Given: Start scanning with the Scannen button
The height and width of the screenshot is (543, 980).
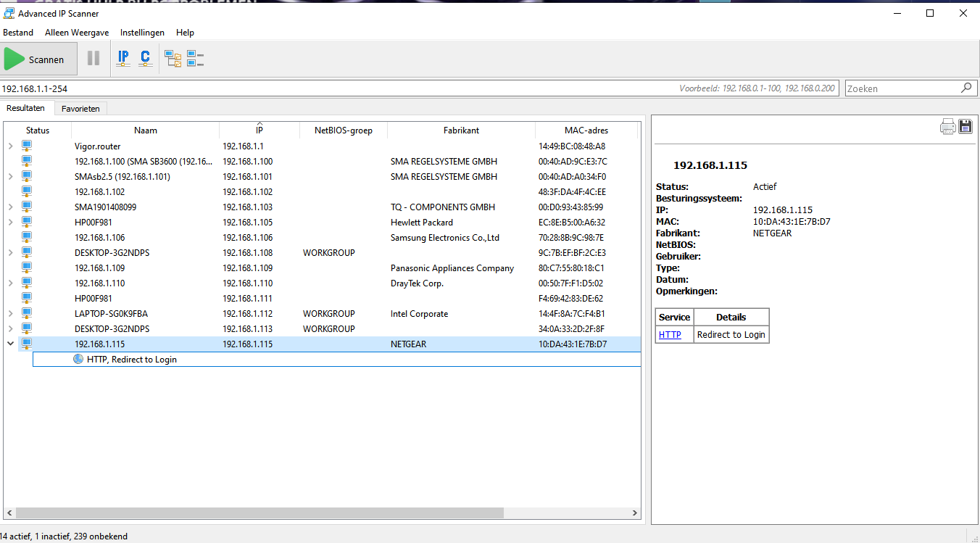Looking at the screenshot, I should [38, 59].
